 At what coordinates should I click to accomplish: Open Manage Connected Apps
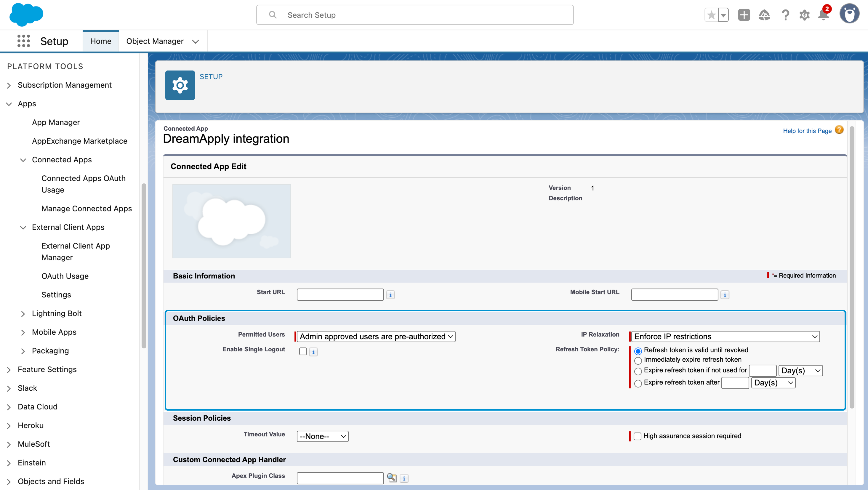pos(87,209)
